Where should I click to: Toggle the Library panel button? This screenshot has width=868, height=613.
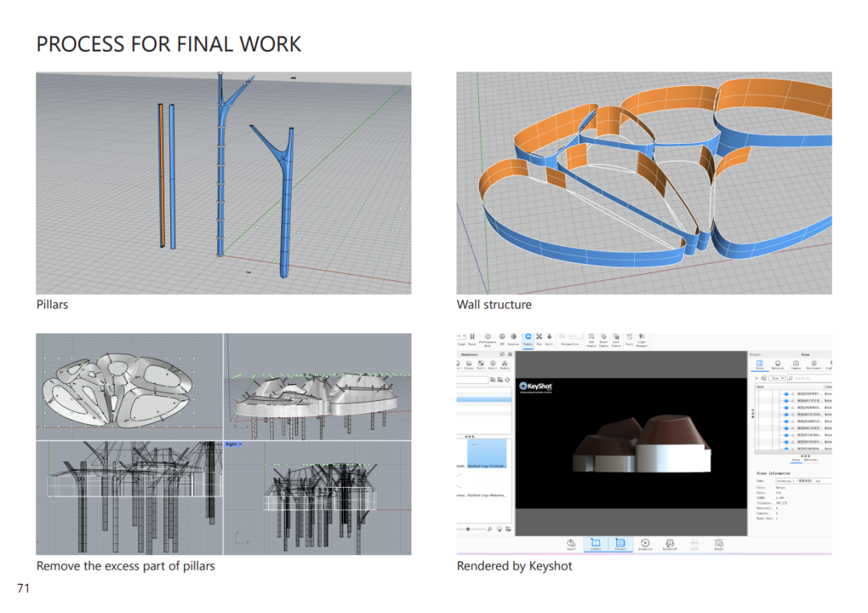596,544
